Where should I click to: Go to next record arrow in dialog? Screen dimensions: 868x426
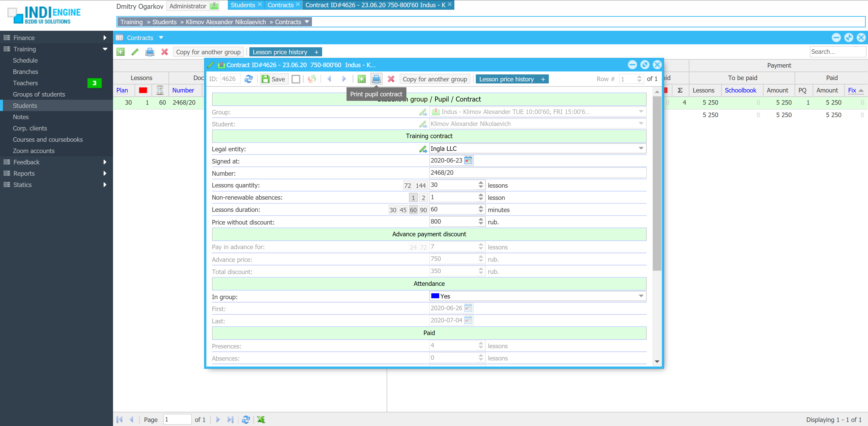click(x=344, y=79)
